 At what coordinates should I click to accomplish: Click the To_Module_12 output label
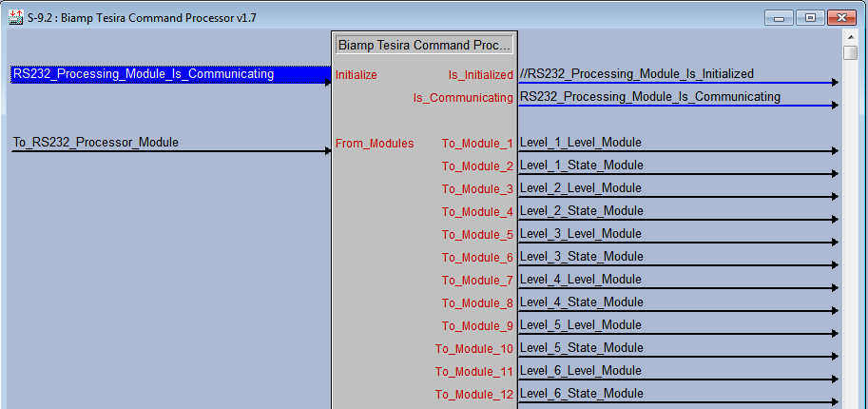tap(473, 395)
